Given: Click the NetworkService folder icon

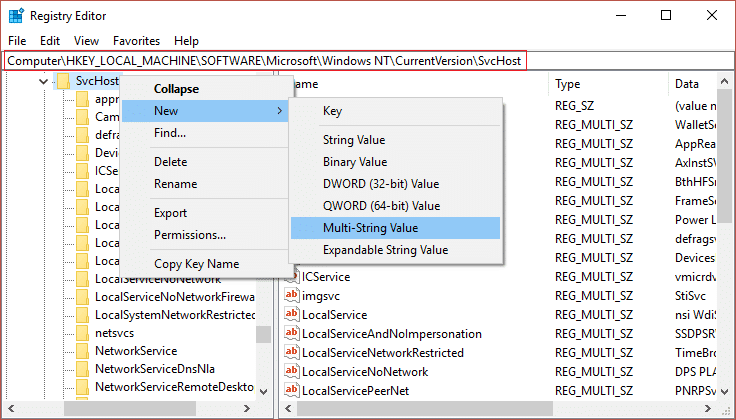Looking at the screenshot, I should point(82,351).
